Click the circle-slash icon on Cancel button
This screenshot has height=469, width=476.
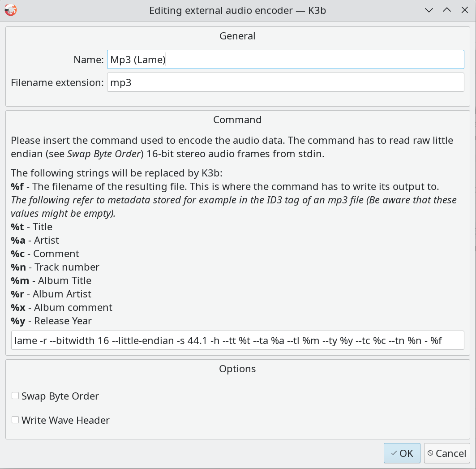(430, 453)
